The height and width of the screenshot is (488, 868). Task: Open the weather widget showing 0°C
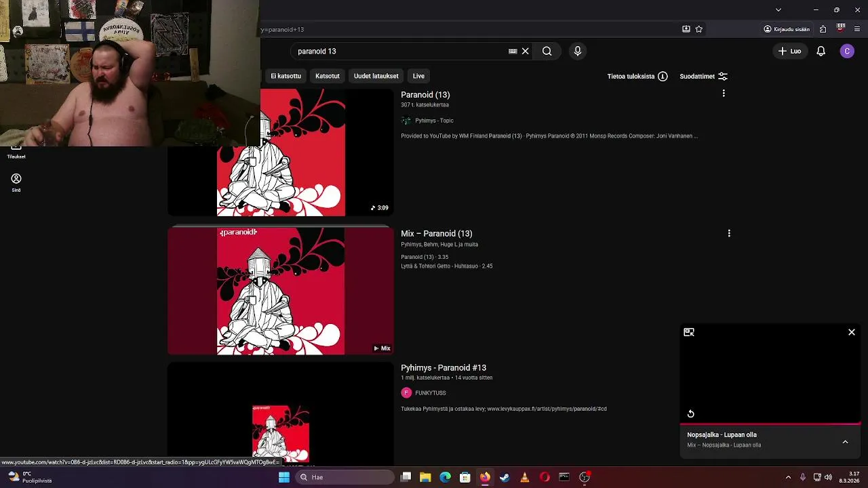tap(30, 477)
